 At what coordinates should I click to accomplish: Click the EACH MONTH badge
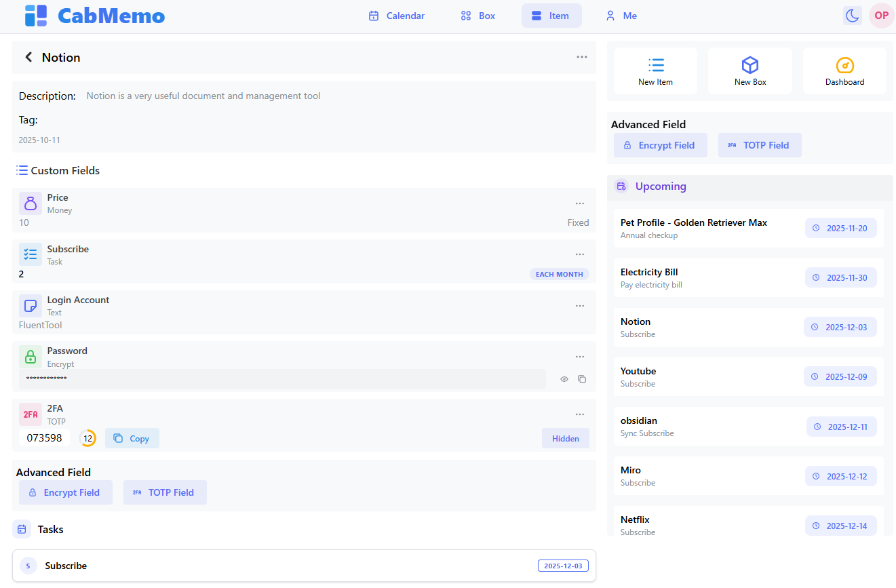560,274
